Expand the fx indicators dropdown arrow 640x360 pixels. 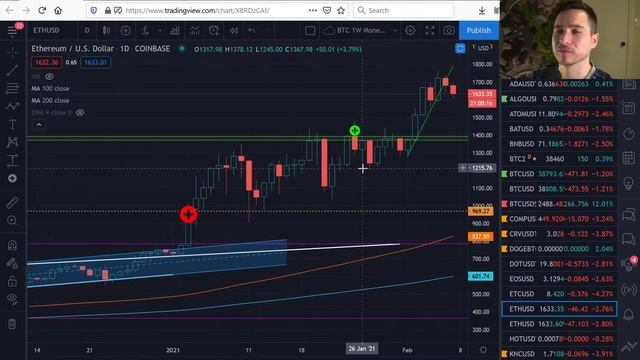[x=160, y=31]
